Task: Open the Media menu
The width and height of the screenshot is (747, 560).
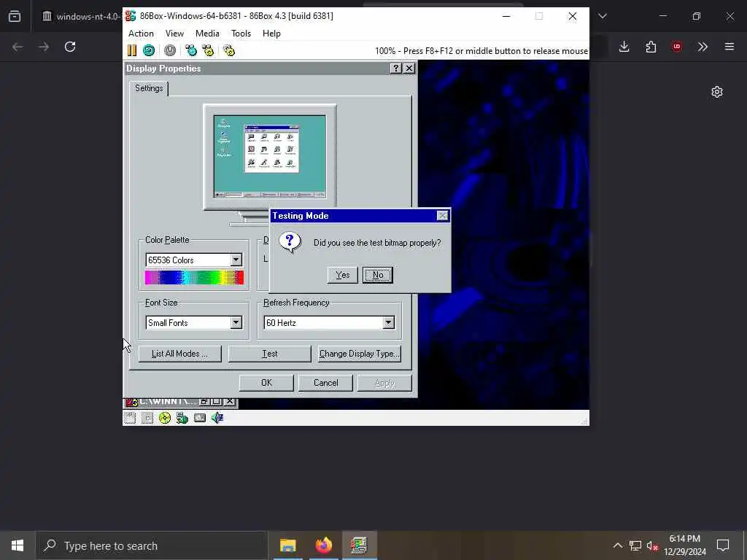Action: [207, 34]
